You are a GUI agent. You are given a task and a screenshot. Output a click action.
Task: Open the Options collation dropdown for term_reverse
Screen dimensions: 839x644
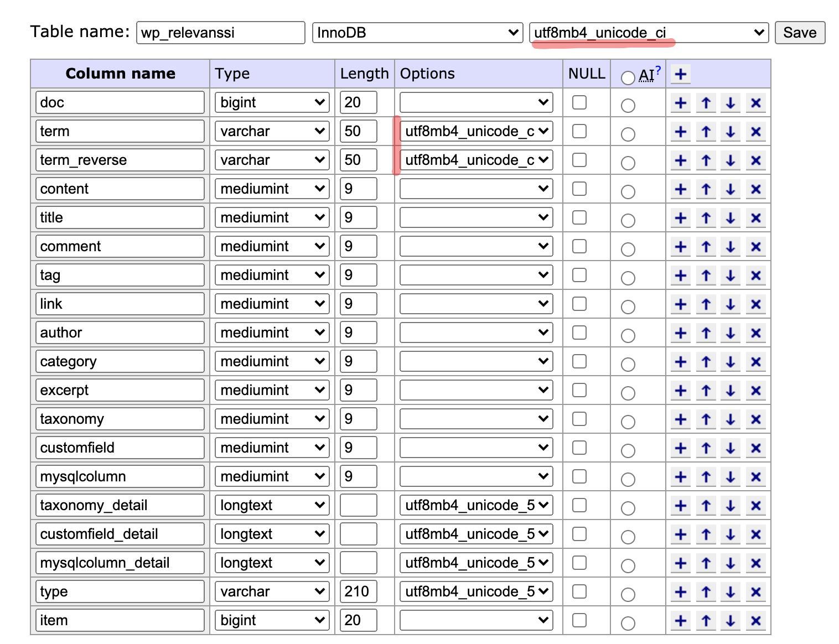(476, 160)
